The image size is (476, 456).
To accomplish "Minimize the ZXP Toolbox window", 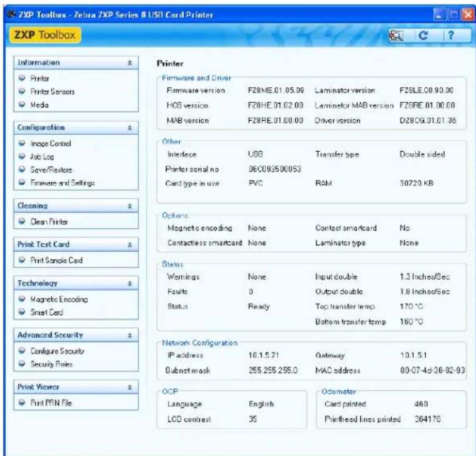I will (439, 15).
